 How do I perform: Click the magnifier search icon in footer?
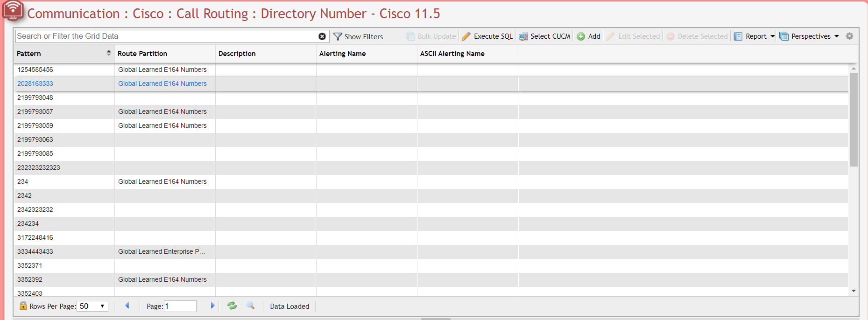coord(251,306)
